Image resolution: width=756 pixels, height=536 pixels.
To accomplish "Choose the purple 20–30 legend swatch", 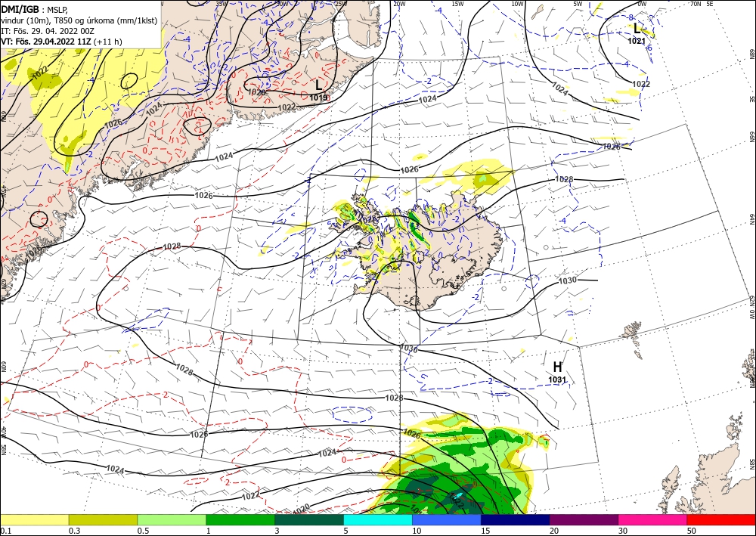I will click(x=584, y=519).
